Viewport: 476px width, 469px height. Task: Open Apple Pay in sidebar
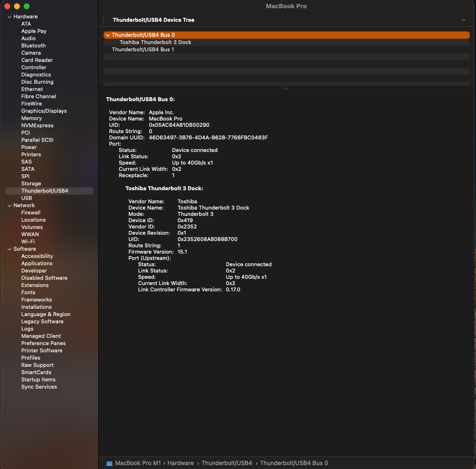(34, 31)
